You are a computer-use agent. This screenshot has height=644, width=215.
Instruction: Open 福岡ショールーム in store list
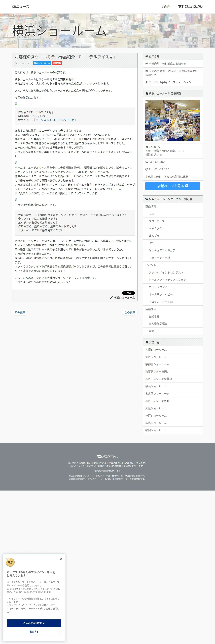pos(173,430)
